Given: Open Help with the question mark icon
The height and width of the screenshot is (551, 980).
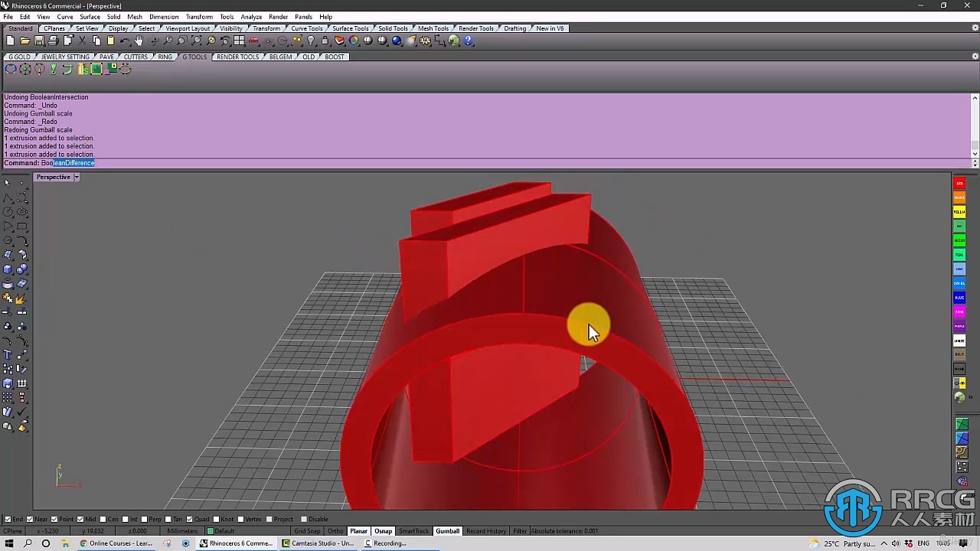Looking at the screenshot, I should click(468, 41).
